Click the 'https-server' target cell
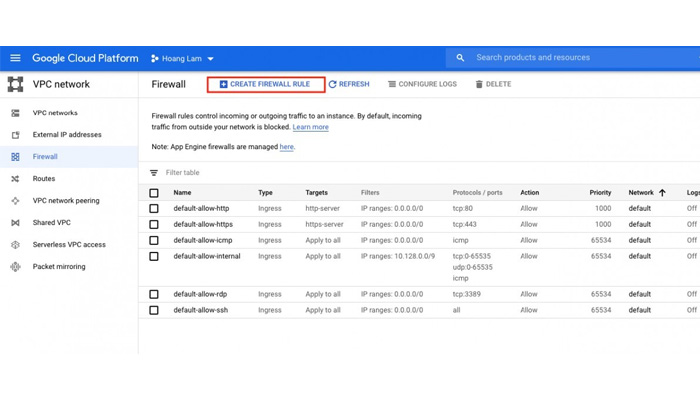 point(324,225)
